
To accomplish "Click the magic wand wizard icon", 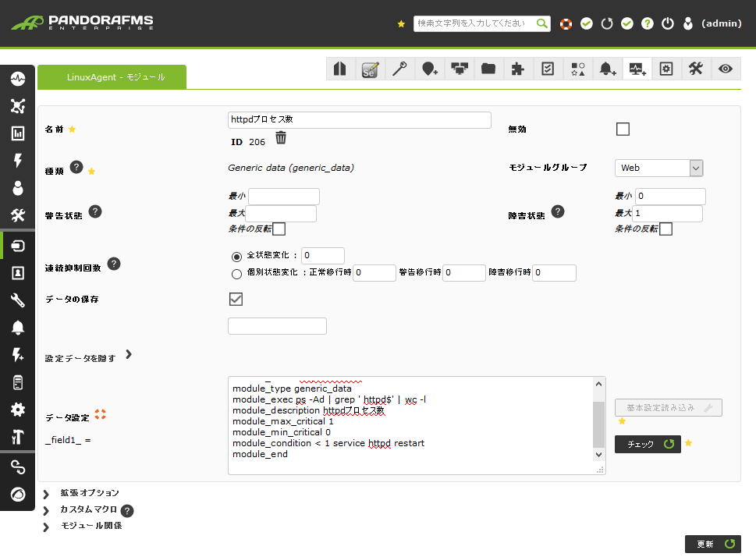I will click(x=399, y=69).
